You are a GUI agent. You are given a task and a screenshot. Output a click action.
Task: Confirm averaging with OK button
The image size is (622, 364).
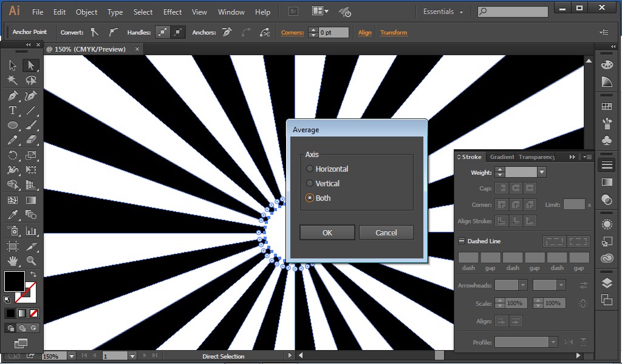tap(327, 232)
